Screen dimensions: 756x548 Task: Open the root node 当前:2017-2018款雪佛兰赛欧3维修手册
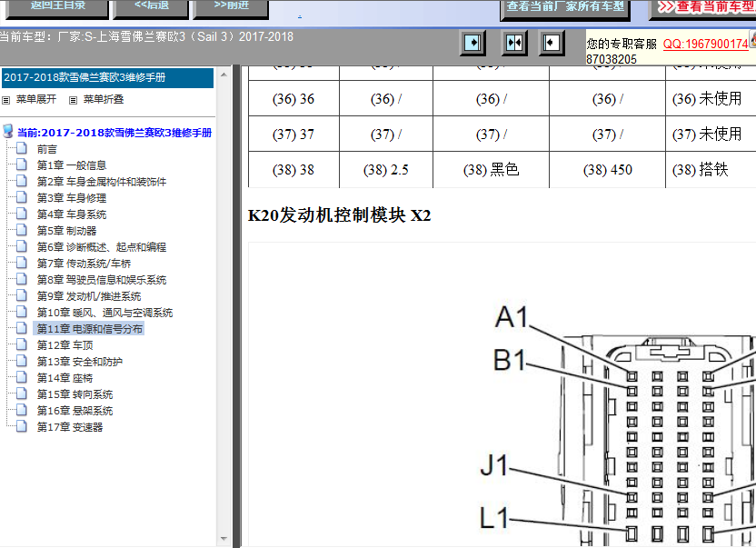(x=114, y=133)
